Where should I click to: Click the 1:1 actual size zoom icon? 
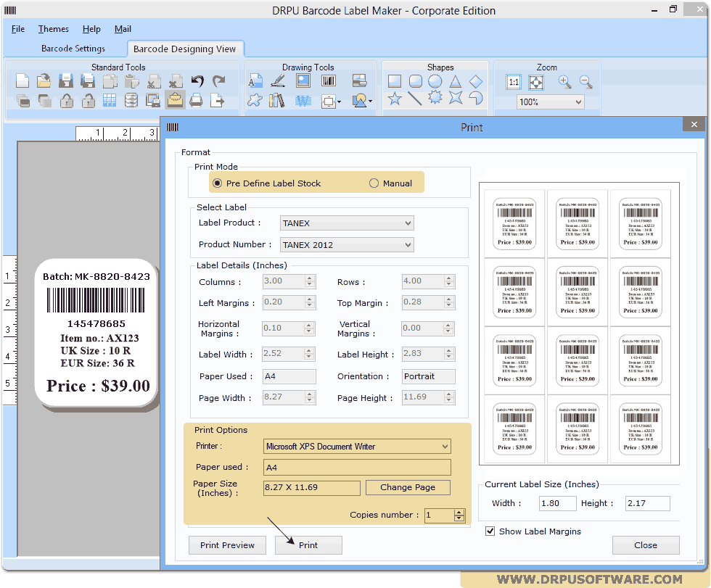(514, 83)
